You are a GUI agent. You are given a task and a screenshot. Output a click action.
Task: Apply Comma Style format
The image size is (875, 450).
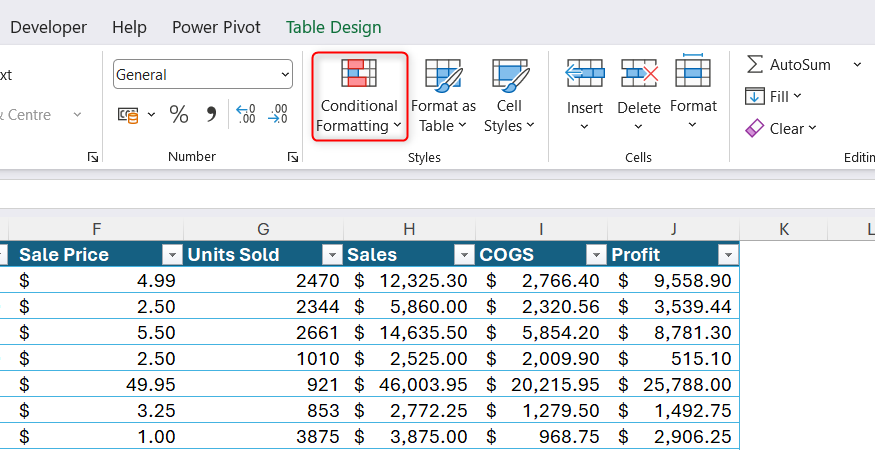click(x=211, y=115)
